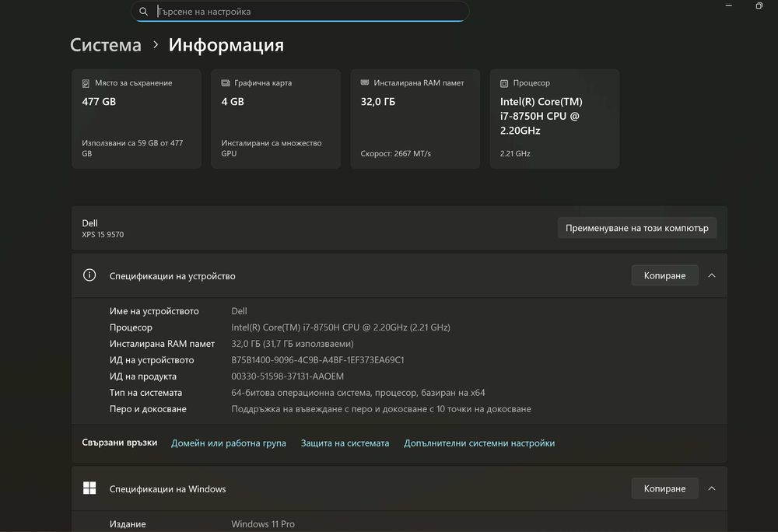Select the Име на устройството value Dell

(239, 311)
